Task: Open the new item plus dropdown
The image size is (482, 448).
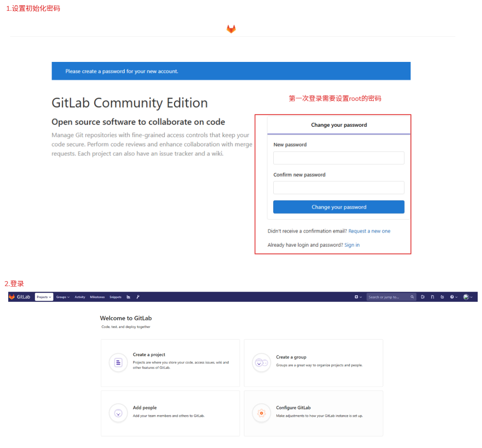Action: (x=358, y=297)
